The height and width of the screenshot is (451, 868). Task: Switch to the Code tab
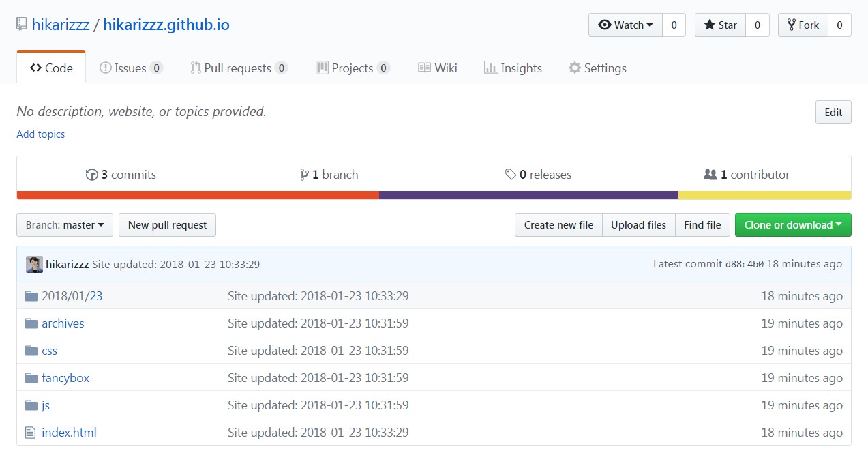pyautogui.click(x=51, y=68)
